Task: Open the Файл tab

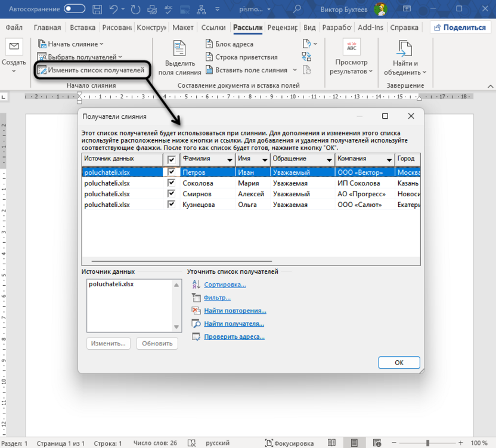Action: [14, 27]
